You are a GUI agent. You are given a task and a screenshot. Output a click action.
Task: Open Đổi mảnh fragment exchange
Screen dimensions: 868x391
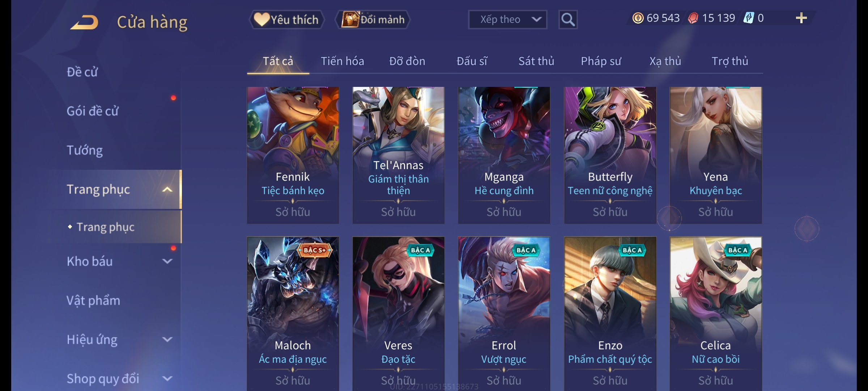coord(373,20)
